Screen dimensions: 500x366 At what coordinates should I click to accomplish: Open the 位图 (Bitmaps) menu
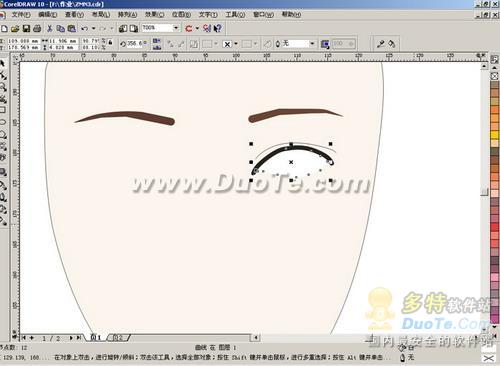(181, 14)
